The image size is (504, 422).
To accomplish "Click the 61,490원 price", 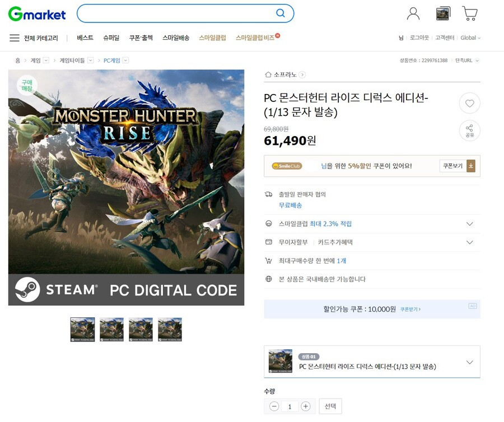I will point(290,140).
